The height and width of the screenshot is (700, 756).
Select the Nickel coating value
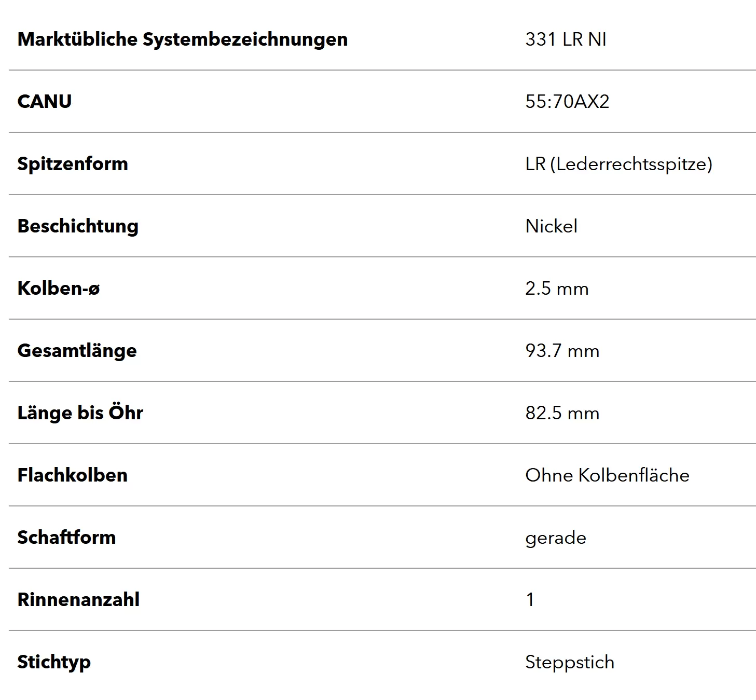click(551, 226)
